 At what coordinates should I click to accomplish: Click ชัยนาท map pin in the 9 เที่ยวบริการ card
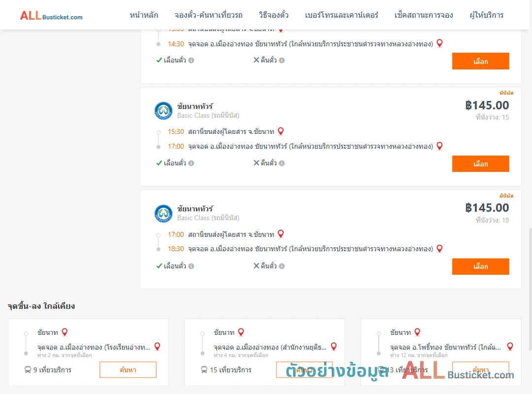tap(65, 332)
